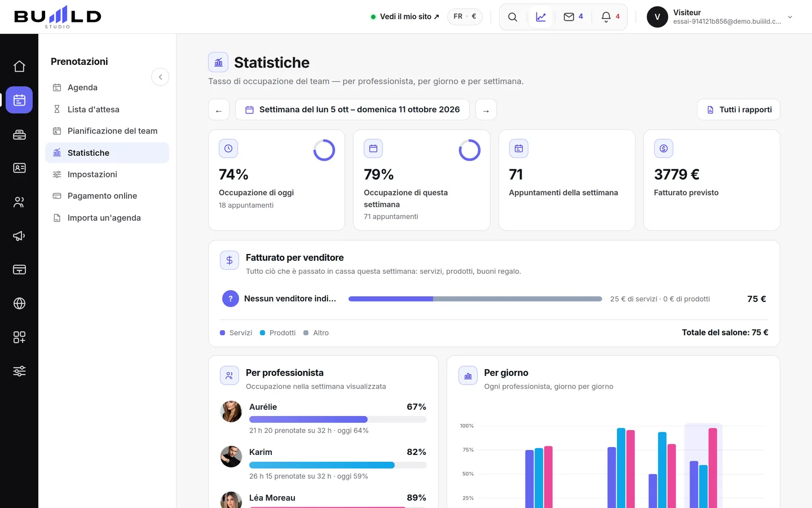812x508 pixels.
Task: Collapse the Prenotazioni side panel
Action: point(160,77)
